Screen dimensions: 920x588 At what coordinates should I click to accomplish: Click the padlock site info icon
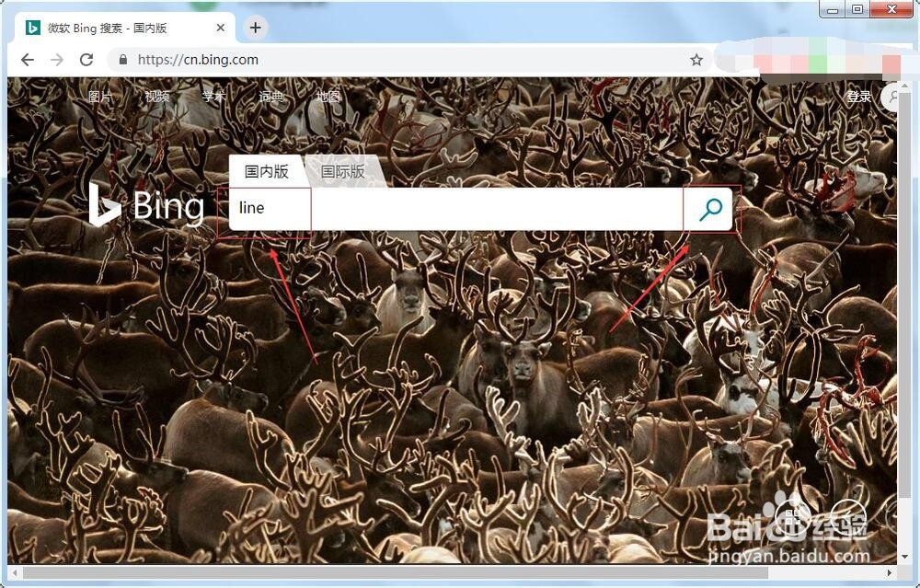pyautogui.click(x=122, y=59)
